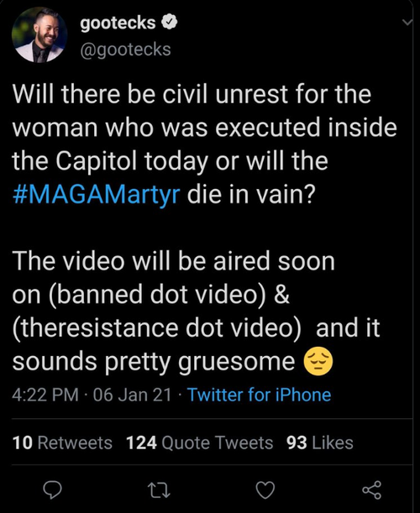Show the 93 Likes list
Viewport: 420px width, 513px height.
click(319, 443)
